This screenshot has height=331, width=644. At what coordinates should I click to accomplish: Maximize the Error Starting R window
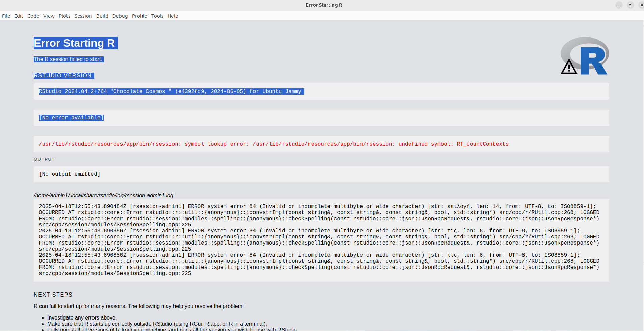tap(630, 5)
